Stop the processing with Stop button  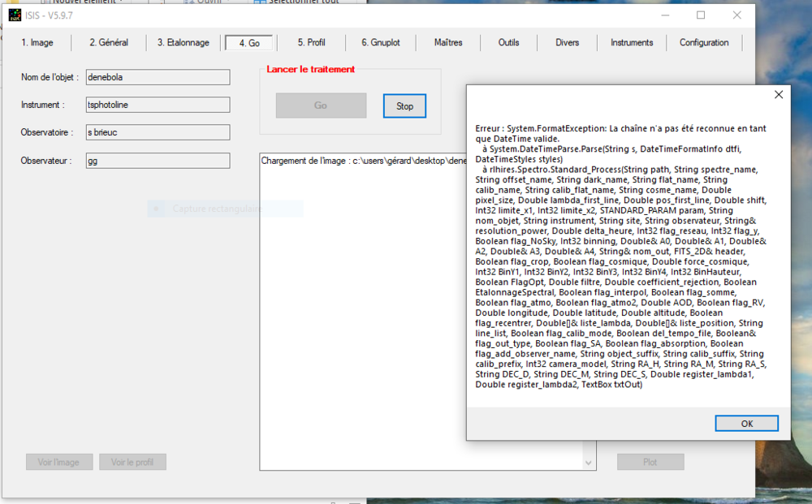click(x=404, y=106)
